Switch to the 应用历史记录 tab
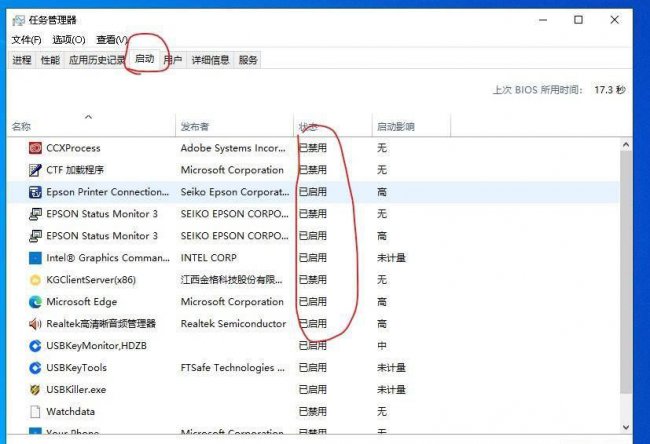The image size is (650, 444). tap(97, 60)
